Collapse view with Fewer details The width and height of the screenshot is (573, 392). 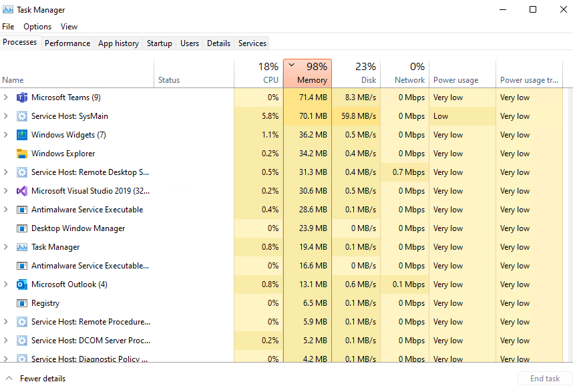pos(36,379)
